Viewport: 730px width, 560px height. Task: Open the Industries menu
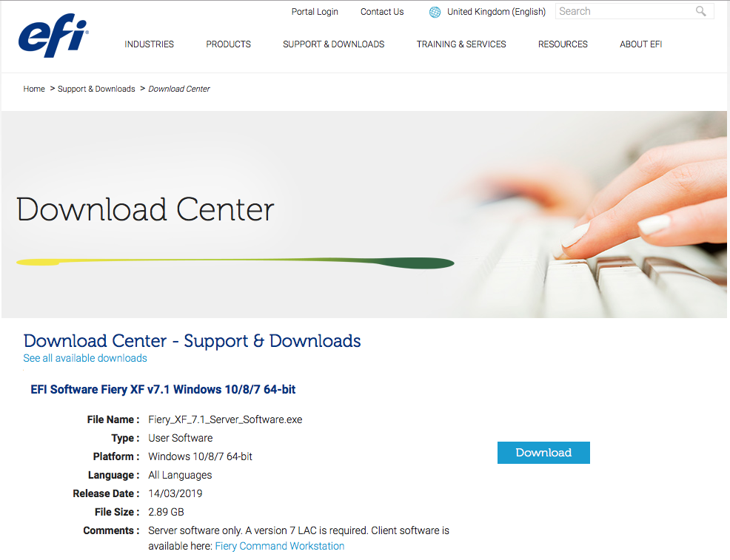coord(149,44)
